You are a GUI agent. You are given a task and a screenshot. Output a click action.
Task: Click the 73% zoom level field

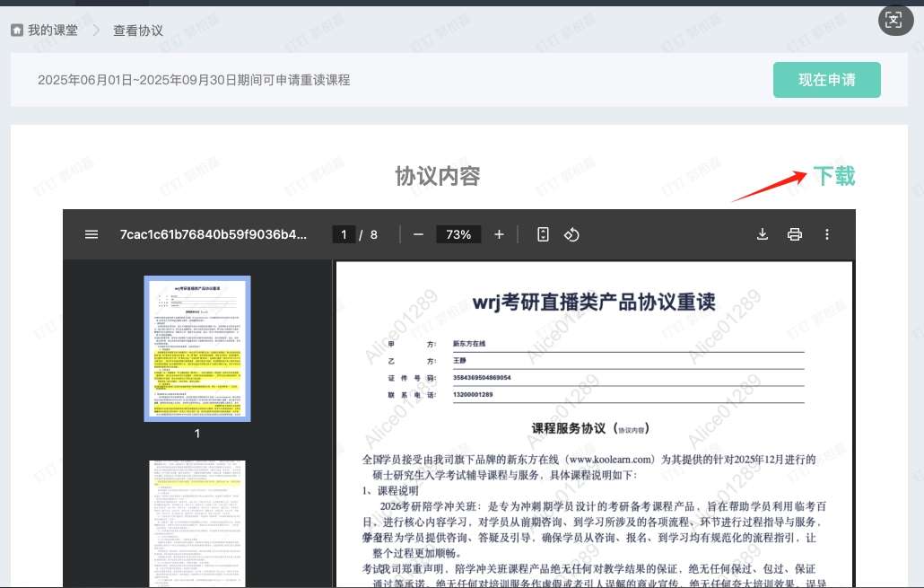pos(458,234)
